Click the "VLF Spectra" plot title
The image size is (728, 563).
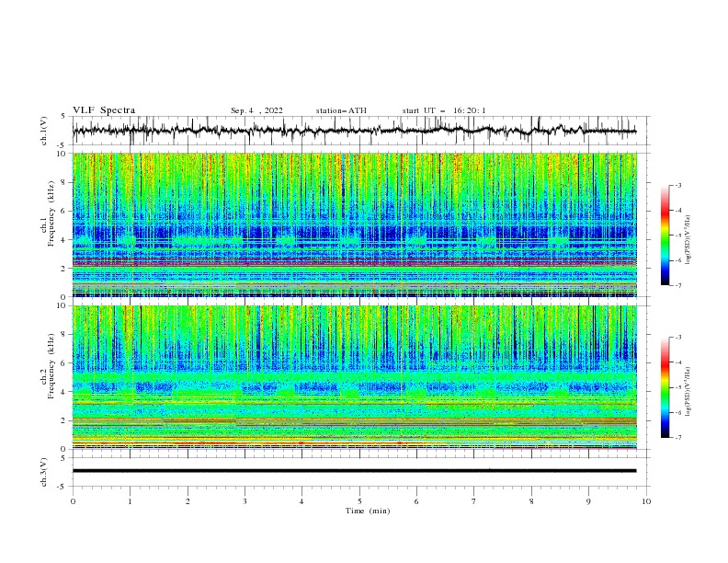(x=104, y=110)
